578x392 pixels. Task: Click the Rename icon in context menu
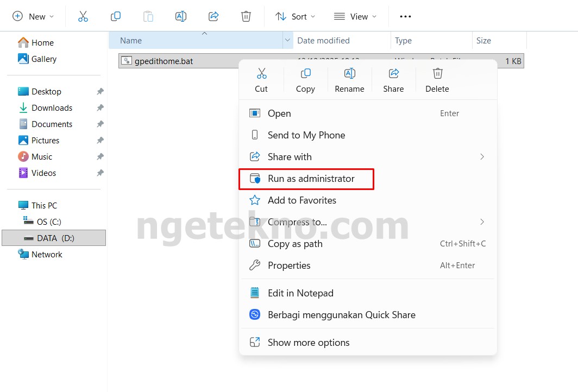(349, 74)
